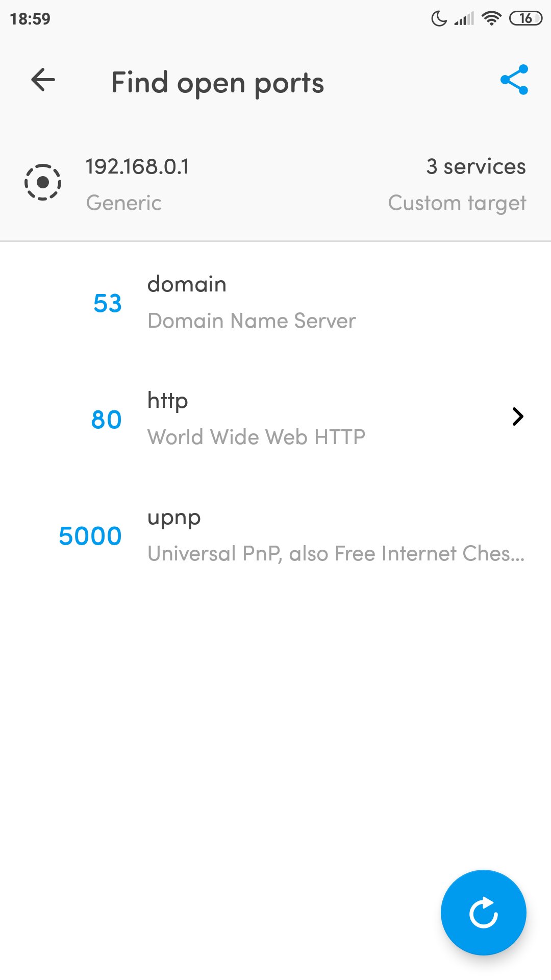Tap port number 53

(108, 303)
